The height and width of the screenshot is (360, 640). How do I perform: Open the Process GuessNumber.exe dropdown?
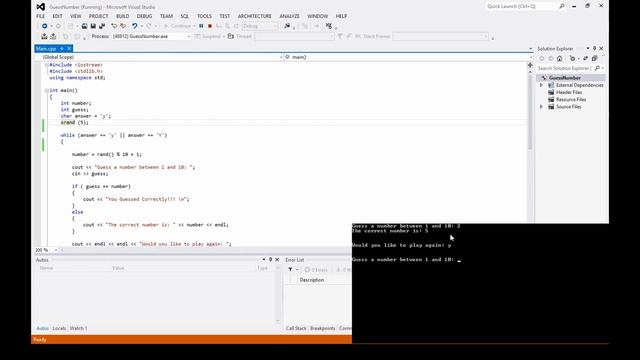coord(151,36)
